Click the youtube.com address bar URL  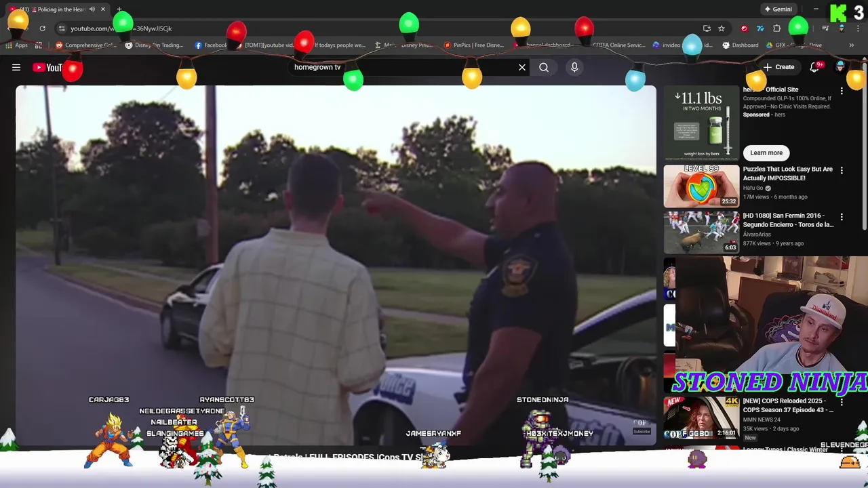tap(121, 28)
